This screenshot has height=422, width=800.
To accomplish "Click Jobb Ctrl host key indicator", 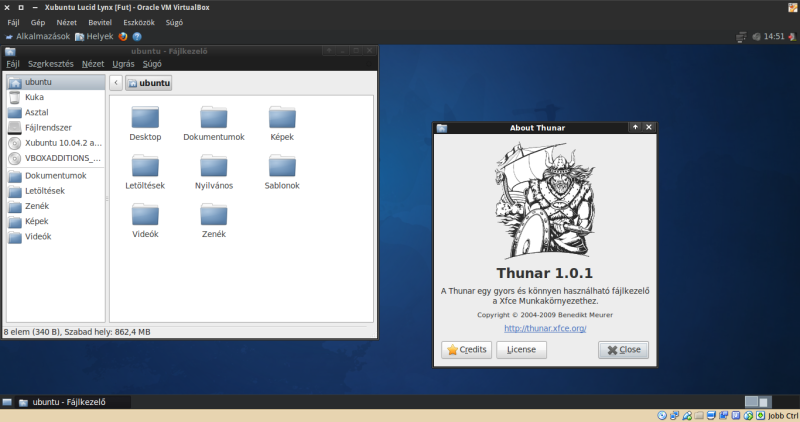I will click(783, 416).
